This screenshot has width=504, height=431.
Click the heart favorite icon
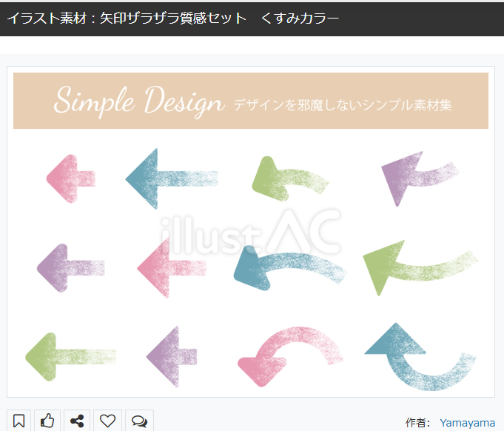coord(107,421)
